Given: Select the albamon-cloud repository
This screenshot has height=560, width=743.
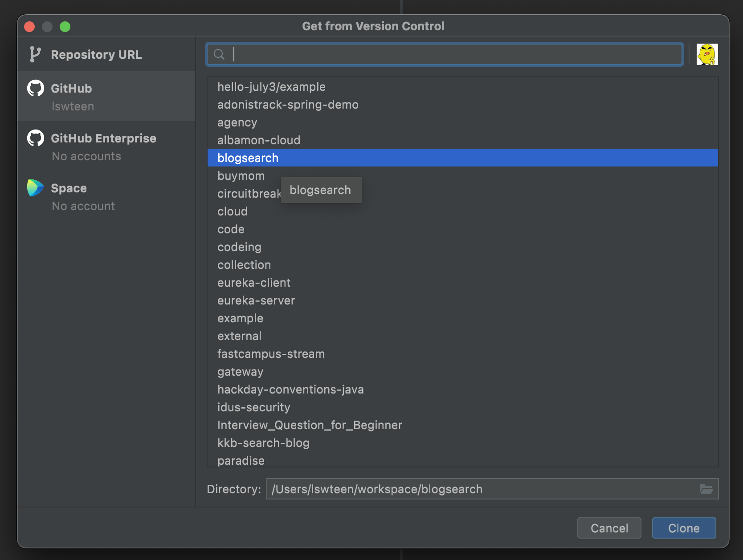Looking at the screenshot, I should (462, 140).
